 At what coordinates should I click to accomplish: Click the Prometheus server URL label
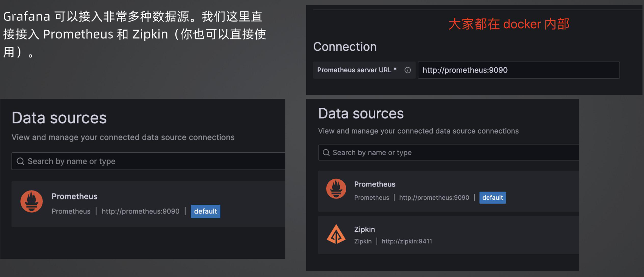pos(357,70)
